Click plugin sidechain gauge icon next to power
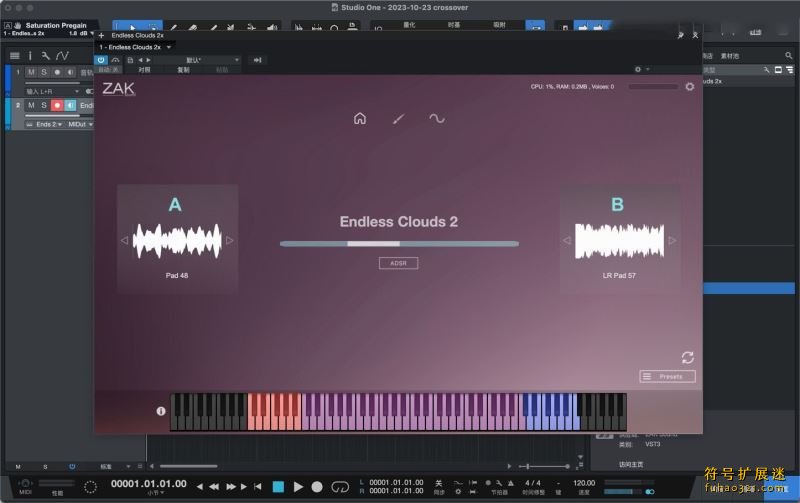The height and width of the screenshot is (503, 800). pyautogui.click(x=115, y=60)
